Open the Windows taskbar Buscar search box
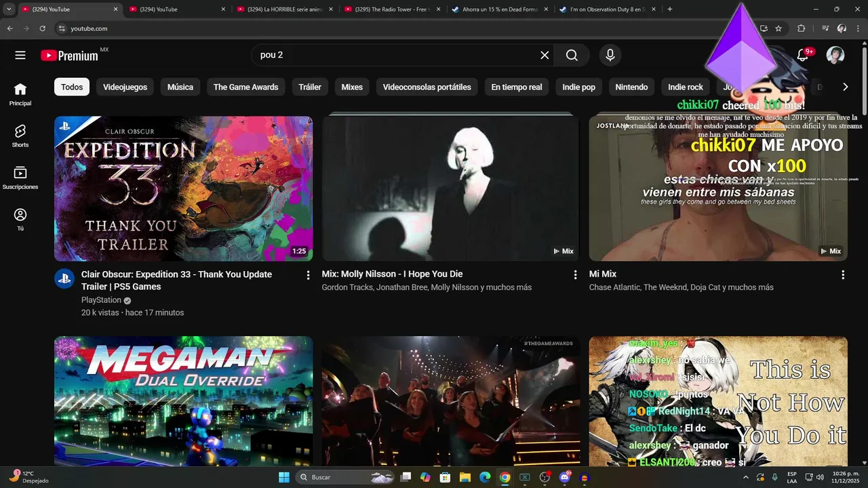This screenshot has height=488, width=868. point(346,477)
